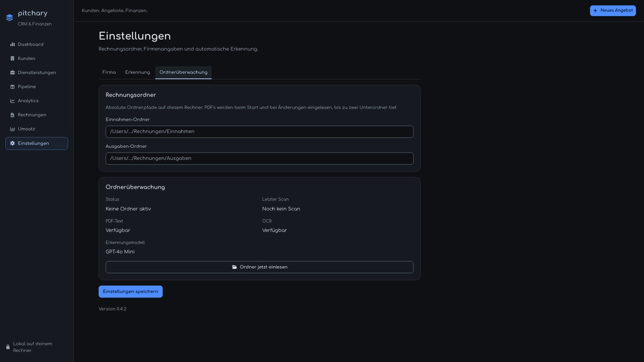Viewport: 644px width, 362px height.
Task: Click the Analytics line-chart icon
Action: [12, 101]
